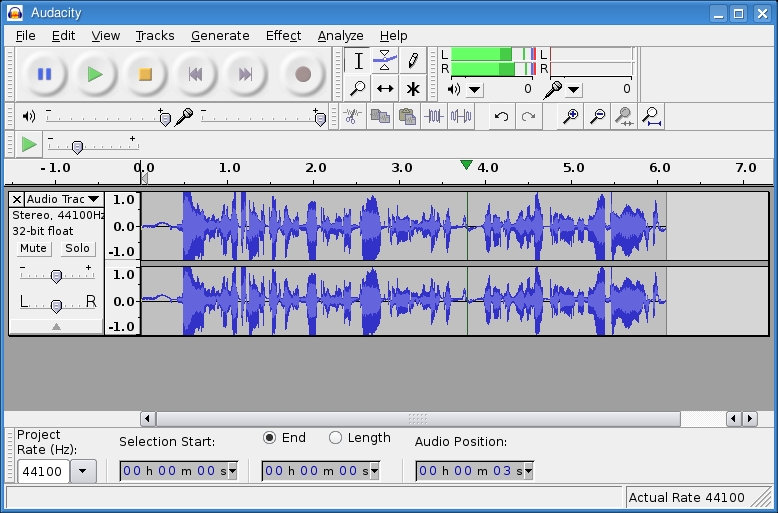Mute the audio track

[33, 248]
